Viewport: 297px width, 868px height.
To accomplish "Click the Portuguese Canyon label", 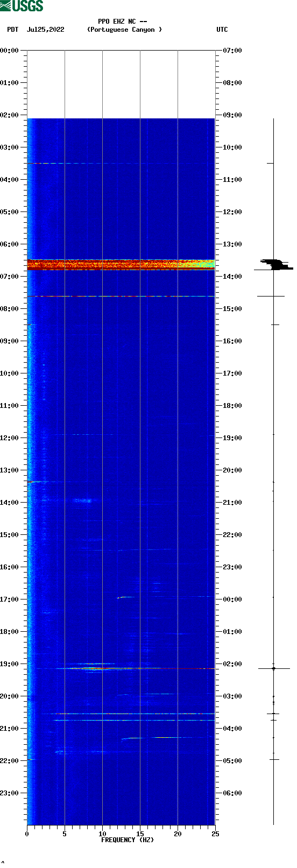I will [124, 30].
